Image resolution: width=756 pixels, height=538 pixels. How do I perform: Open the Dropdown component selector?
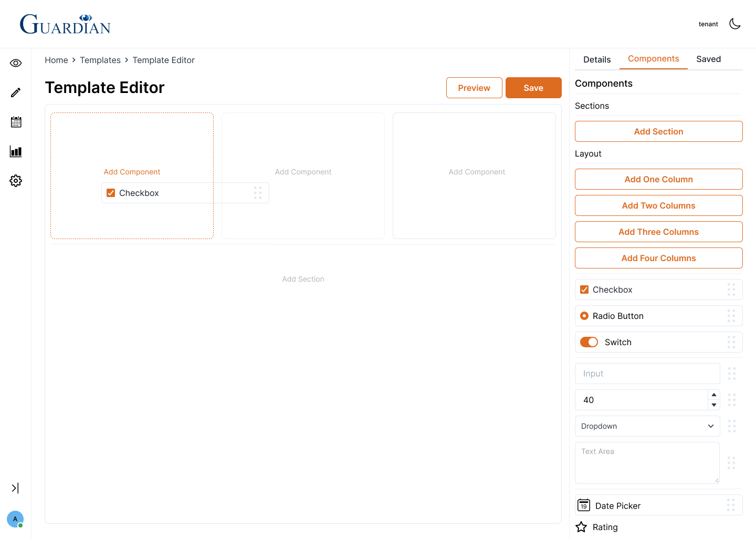tap(647, 426)
